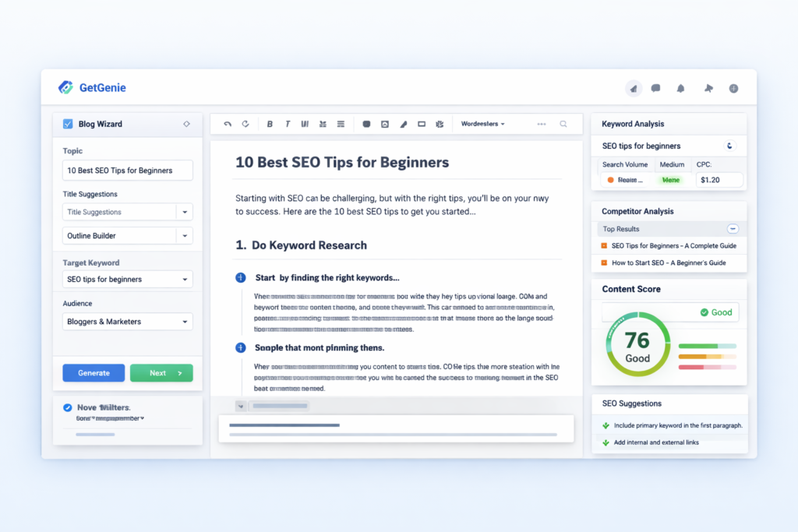Open the notifications bell in the header
Image resolution: width=798 pixels, height=532 pixels.
680,88
